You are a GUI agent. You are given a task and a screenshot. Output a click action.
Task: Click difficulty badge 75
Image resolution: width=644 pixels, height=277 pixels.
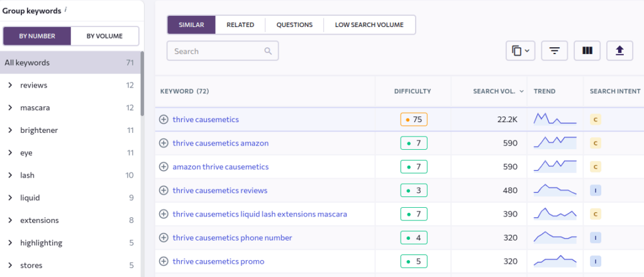tap(414, 120)
